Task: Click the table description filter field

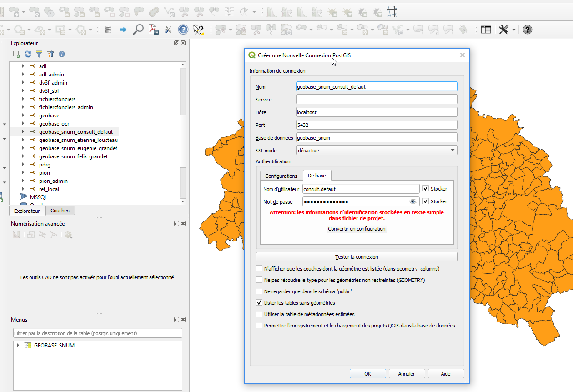Action: 98,333
